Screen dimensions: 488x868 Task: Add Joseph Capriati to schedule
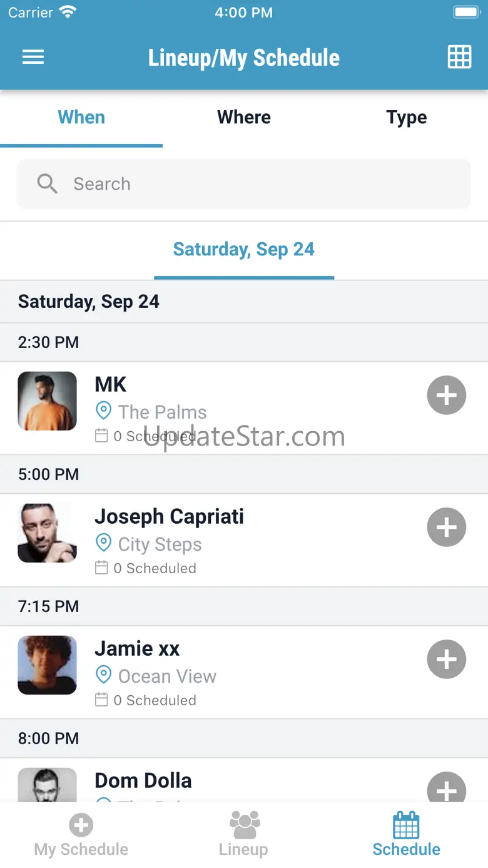point(446,528)
